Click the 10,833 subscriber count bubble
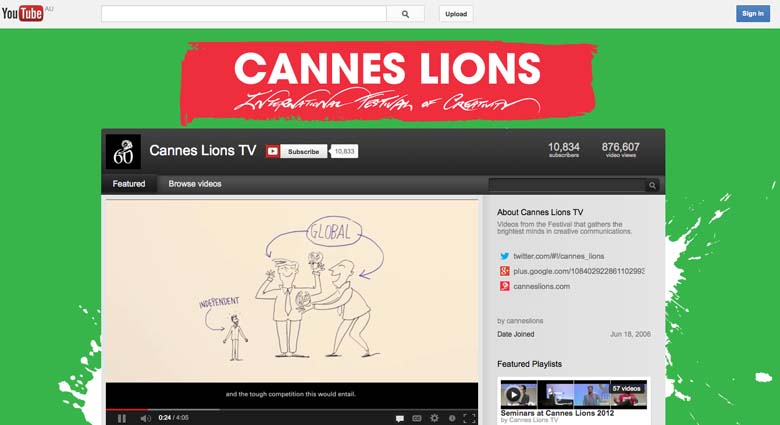The width and height of the screenshot is (780, 425). click(x=344, y=151)
